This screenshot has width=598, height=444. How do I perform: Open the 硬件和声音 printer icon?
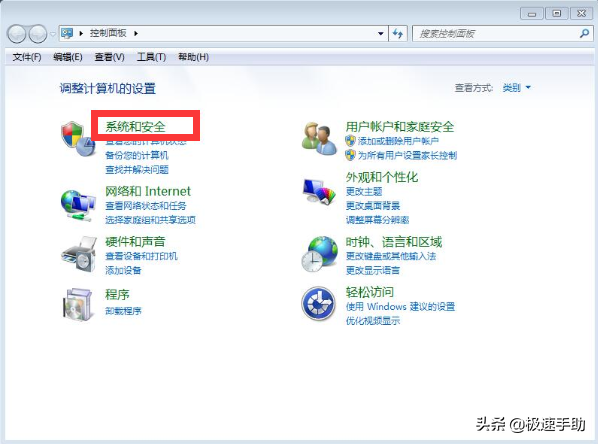pos(79,254)
